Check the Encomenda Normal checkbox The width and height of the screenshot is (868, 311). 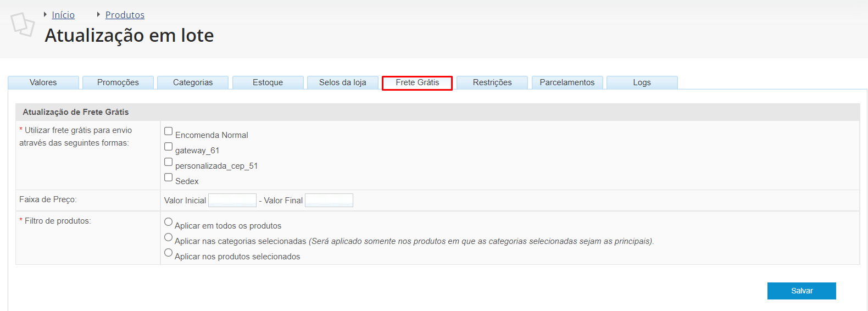pos(169,131)
